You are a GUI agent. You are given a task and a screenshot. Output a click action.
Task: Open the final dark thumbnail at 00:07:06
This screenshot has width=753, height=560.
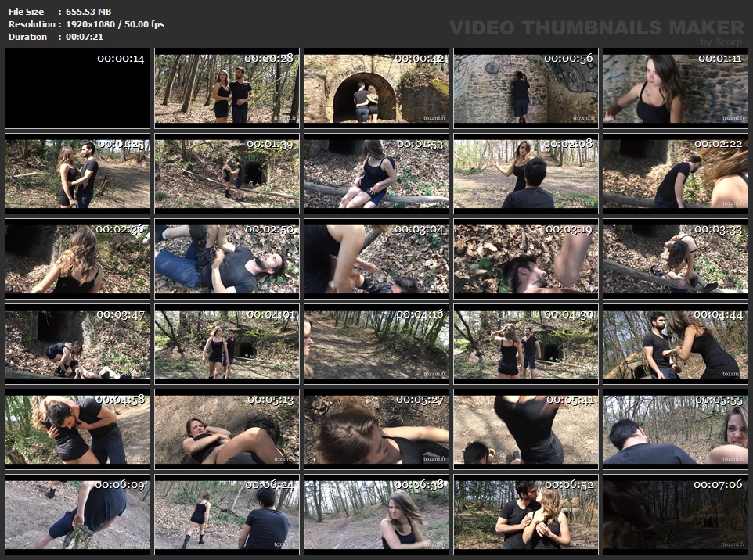pos(676,515)
